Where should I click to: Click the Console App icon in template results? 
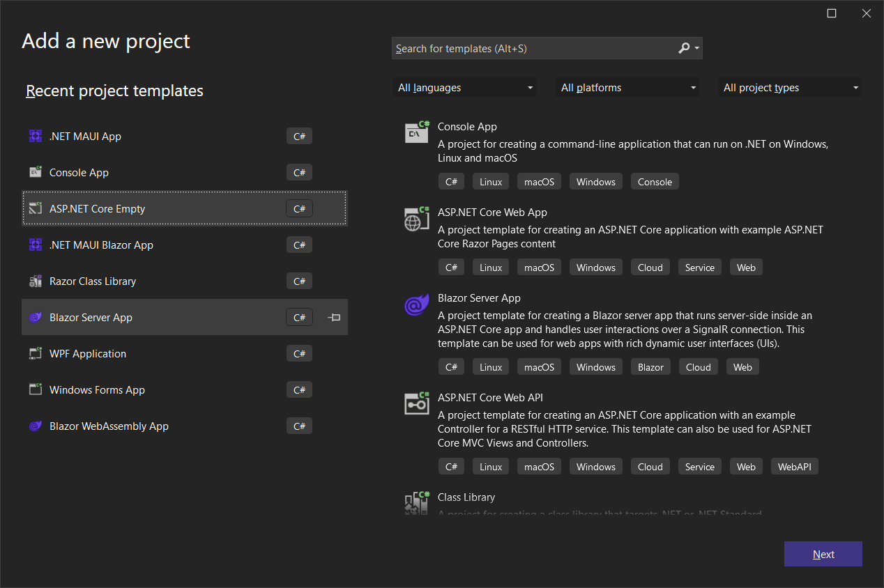click(417, 132)
